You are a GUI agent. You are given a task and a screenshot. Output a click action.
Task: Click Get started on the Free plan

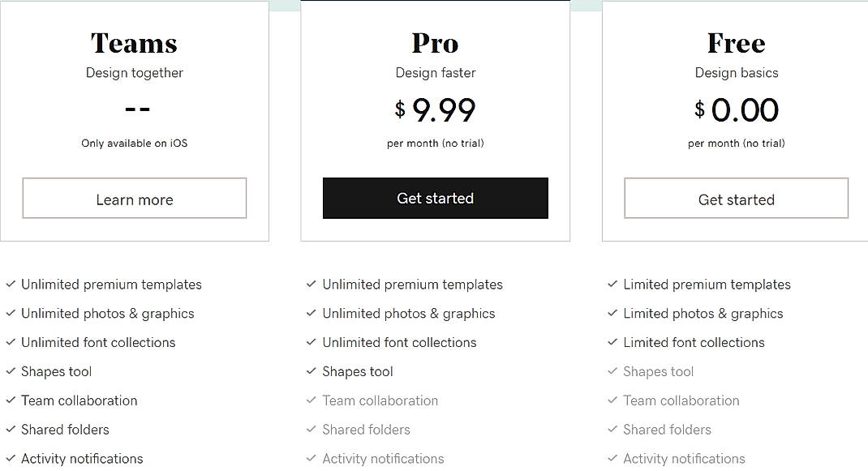click(736, 198)
